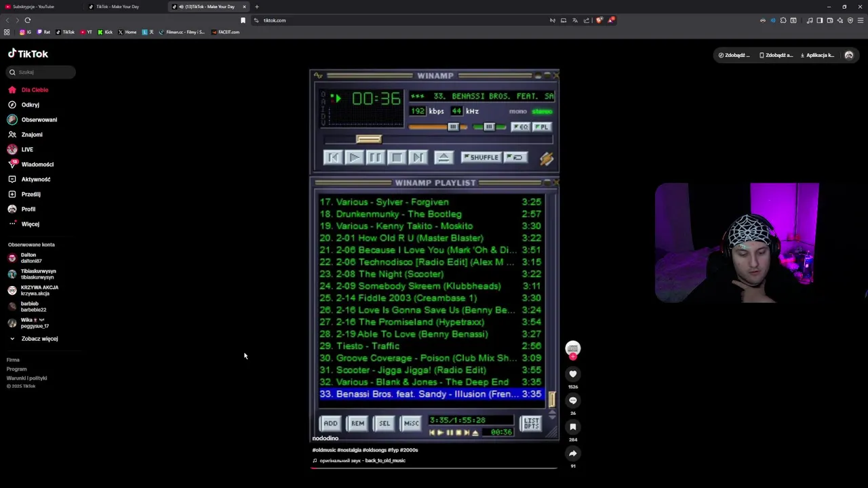This screenshot has height=488, width=868.
Task: Open the Brave wallet icon
Action: (x=829, y=20)
